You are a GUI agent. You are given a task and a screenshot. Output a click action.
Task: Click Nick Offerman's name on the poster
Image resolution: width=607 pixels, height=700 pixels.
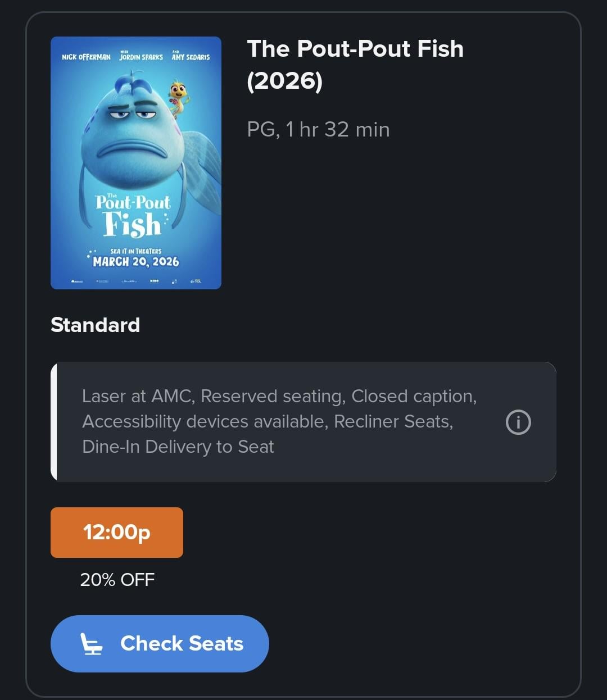click(x=86, y=57)
